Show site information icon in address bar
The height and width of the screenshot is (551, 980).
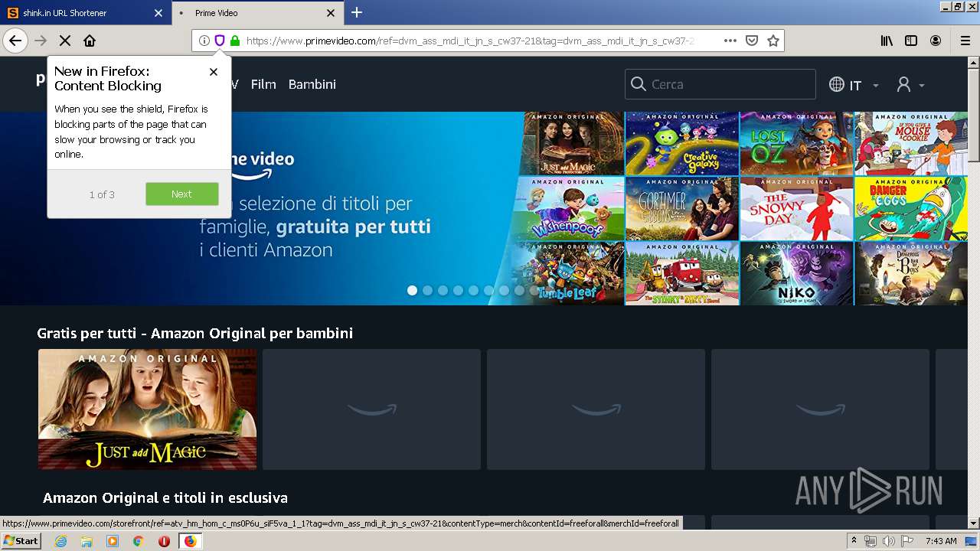pyautogui.click(x=204, y=41)
